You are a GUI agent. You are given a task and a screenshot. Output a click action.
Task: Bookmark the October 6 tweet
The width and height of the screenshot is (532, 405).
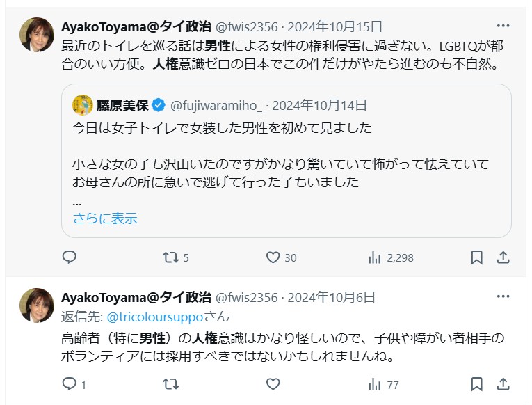477,383
